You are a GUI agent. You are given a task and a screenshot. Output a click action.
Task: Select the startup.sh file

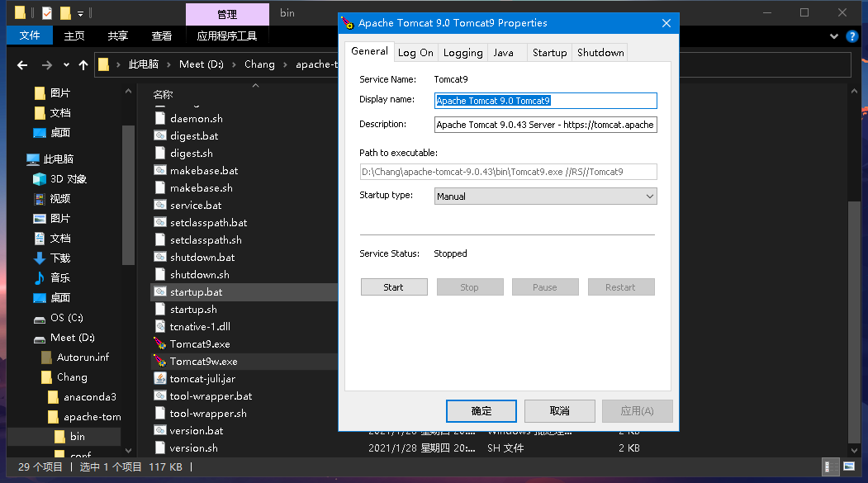(193, 310)
